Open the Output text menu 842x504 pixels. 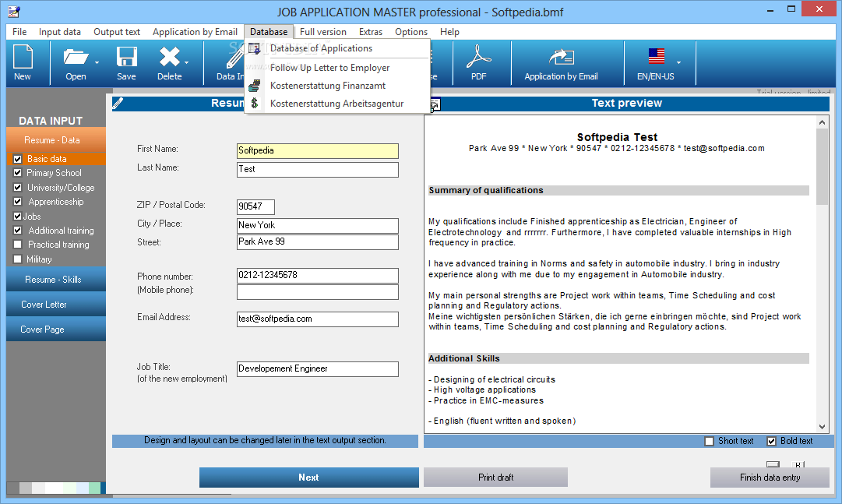(x=117, y=32)
